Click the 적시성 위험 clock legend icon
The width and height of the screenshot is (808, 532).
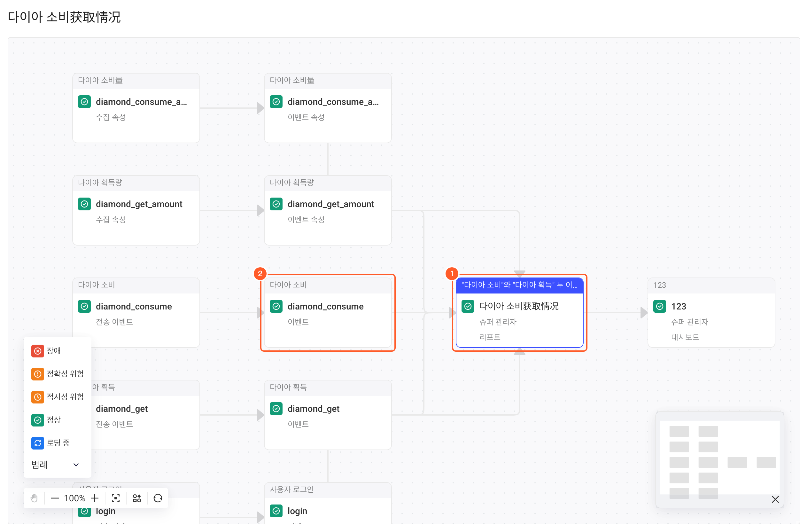click(38, 397)
